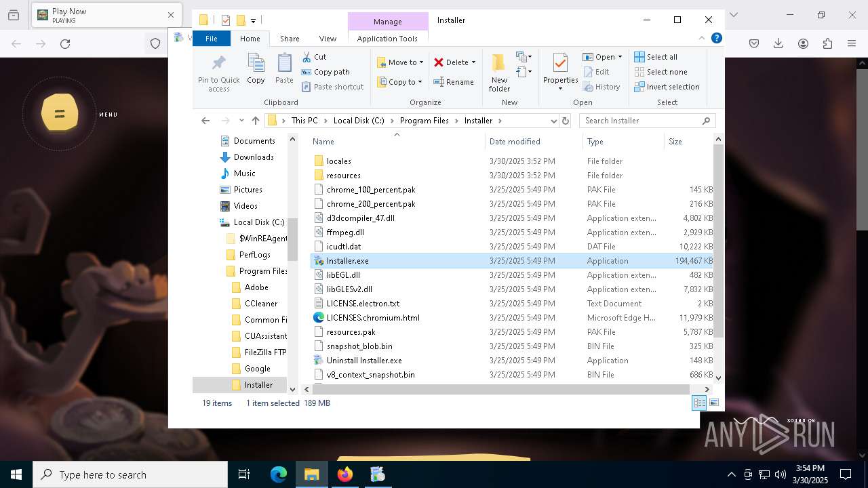The height and width of the screenshot is (488, 868).
Task: Open the Copy to dropdown
Action: (400, 82)
